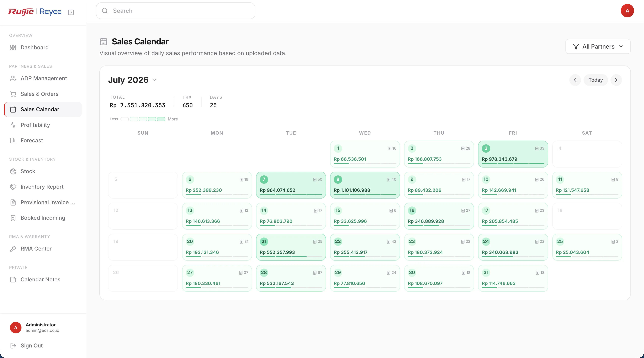Click the total Rp 7.351.820.353 value
Screen dimensions: 644x358
[x=137, y=105]
